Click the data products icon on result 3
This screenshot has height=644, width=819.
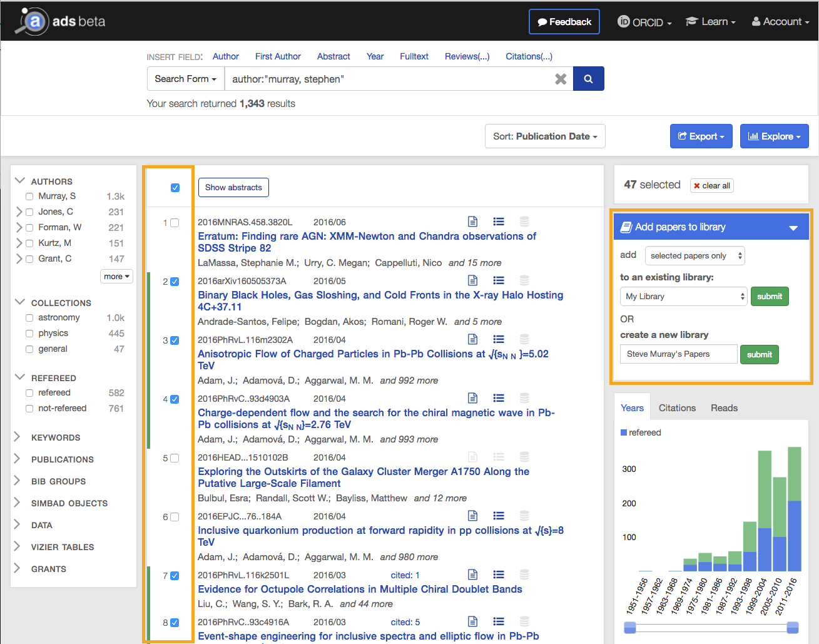coord(524,339)
